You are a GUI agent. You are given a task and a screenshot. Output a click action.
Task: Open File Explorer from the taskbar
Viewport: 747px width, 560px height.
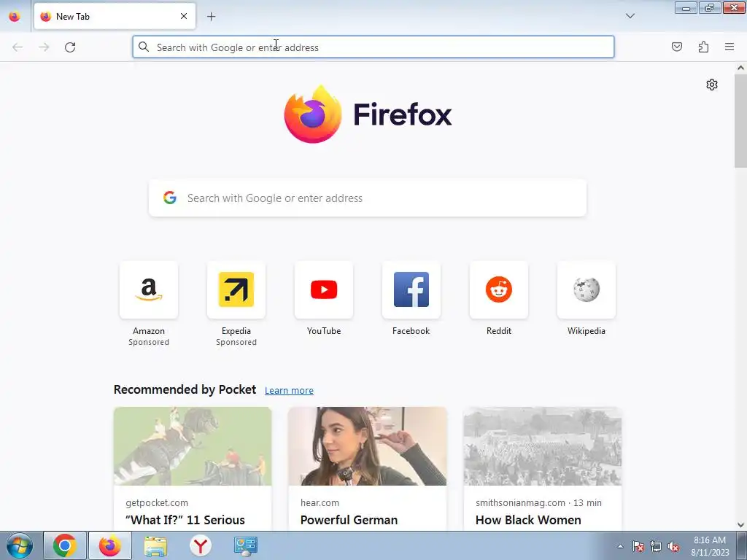(155, 545)
